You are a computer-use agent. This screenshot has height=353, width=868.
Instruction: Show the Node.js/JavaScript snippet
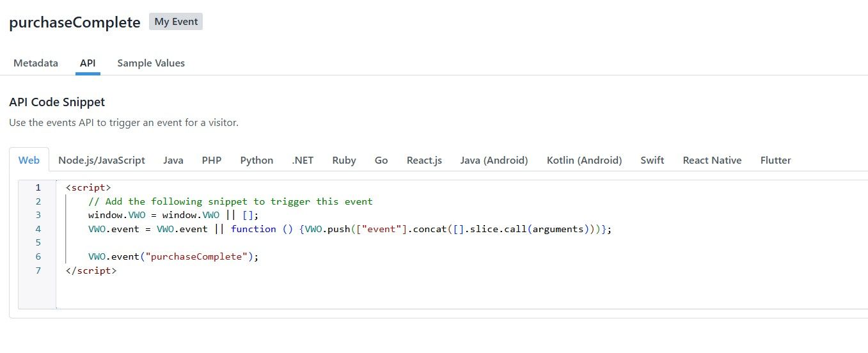(102, 161)
